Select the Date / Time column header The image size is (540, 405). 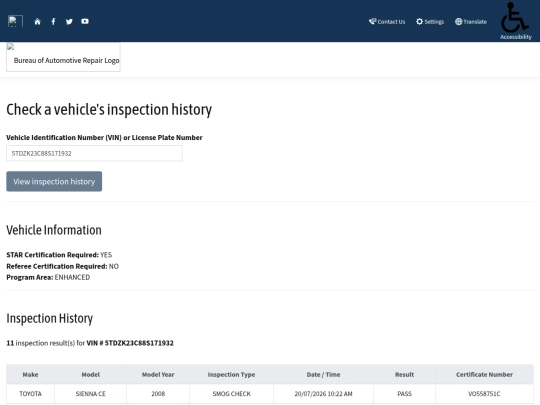(323, 374)
